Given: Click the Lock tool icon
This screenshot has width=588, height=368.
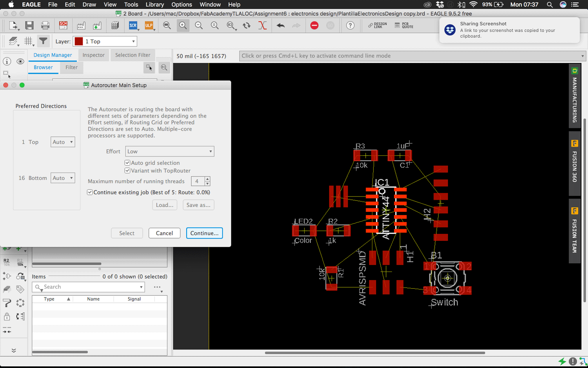Looking at the screenshot, I should 7,316.
